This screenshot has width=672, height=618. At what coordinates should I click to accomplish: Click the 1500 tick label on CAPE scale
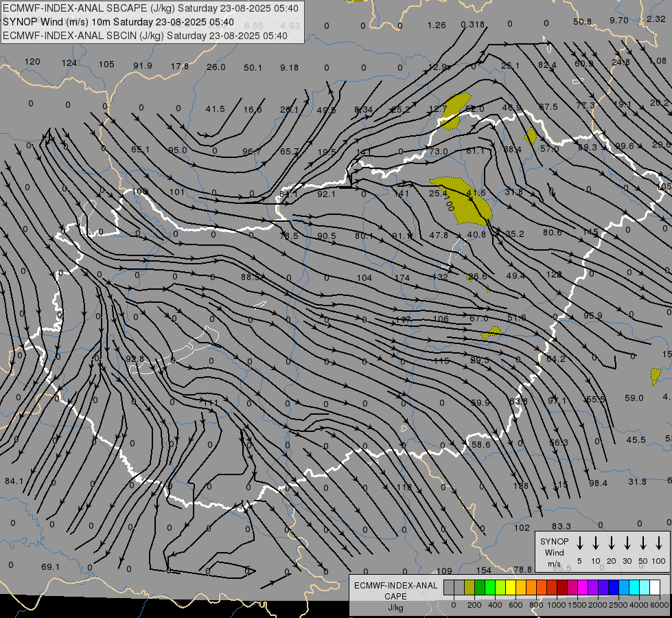577,605
